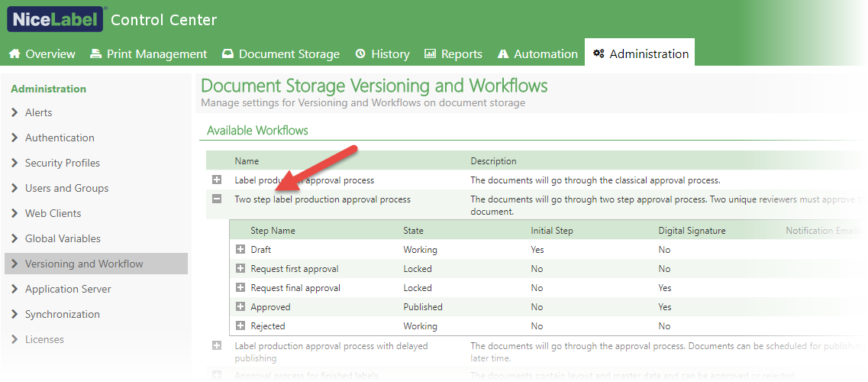Click the Overview home icon
The image size is (868, 382).
click(15, 54)
